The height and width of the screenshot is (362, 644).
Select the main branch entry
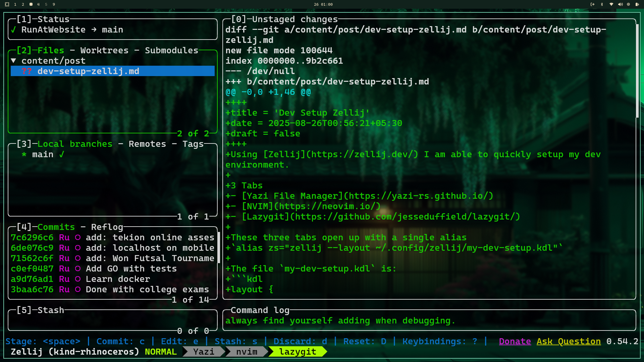43,154
